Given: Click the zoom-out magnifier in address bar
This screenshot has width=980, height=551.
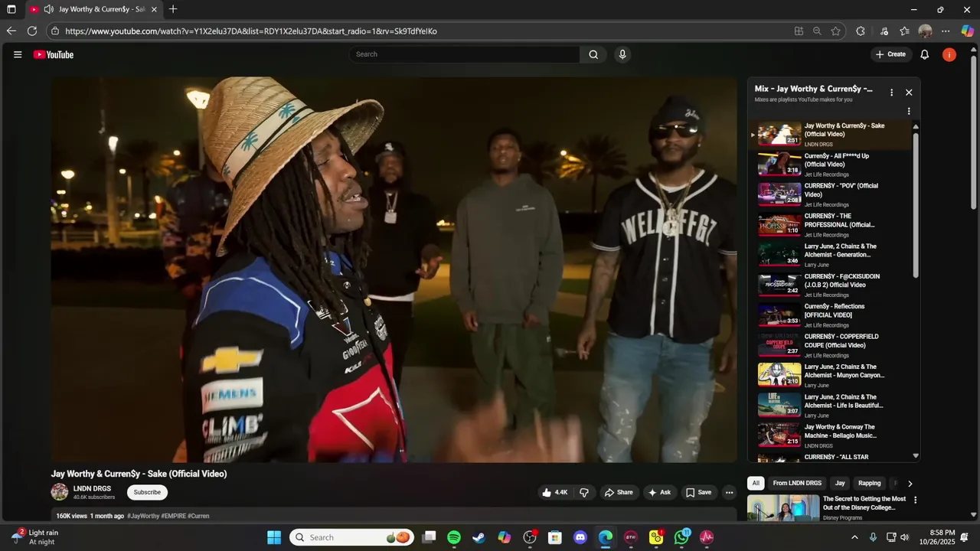Looking at the screenshot, I should point(817,31).
